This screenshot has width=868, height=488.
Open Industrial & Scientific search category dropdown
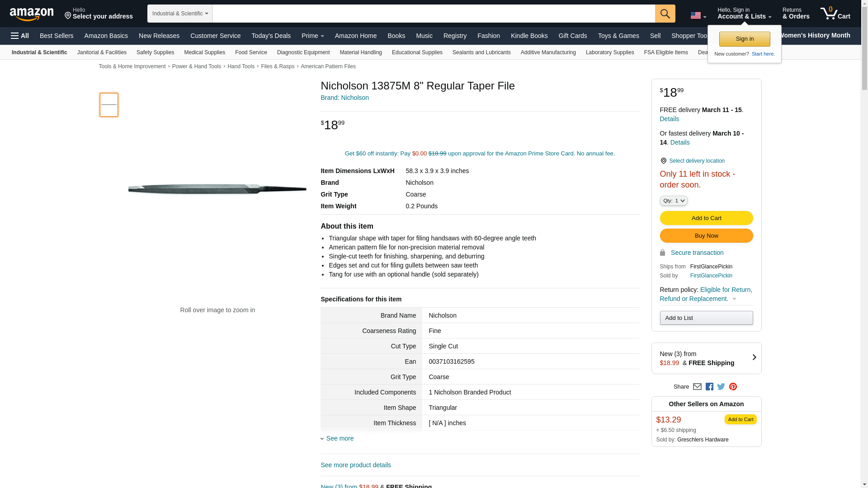[179, 14]
